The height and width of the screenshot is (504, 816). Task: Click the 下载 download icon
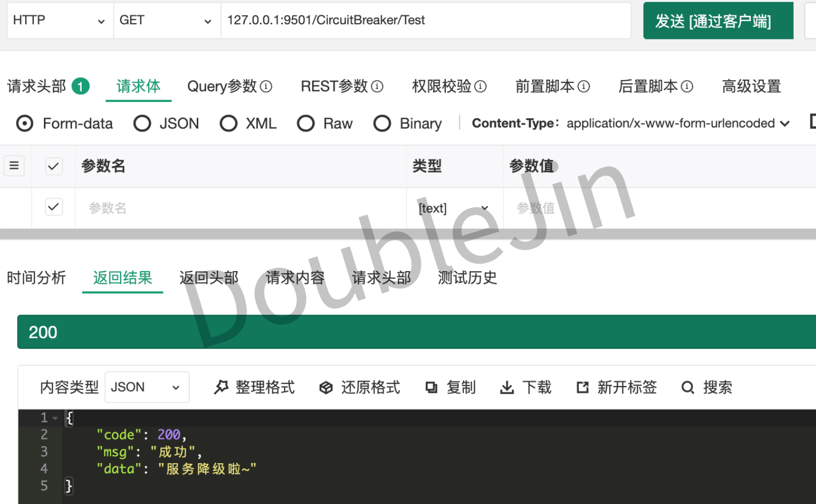tap(507, 387)
